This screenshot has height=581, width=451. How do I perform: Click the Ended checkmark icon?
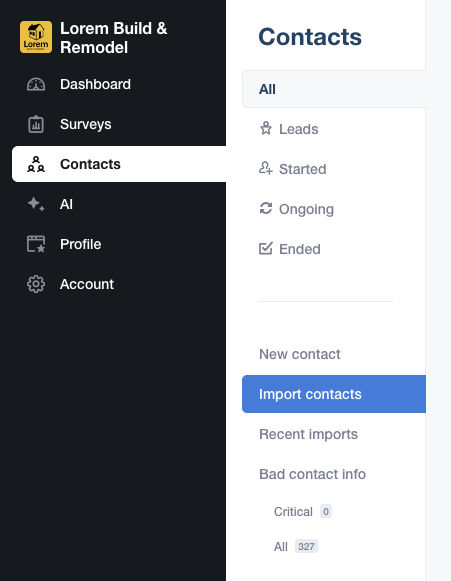(x=266, y=248)
